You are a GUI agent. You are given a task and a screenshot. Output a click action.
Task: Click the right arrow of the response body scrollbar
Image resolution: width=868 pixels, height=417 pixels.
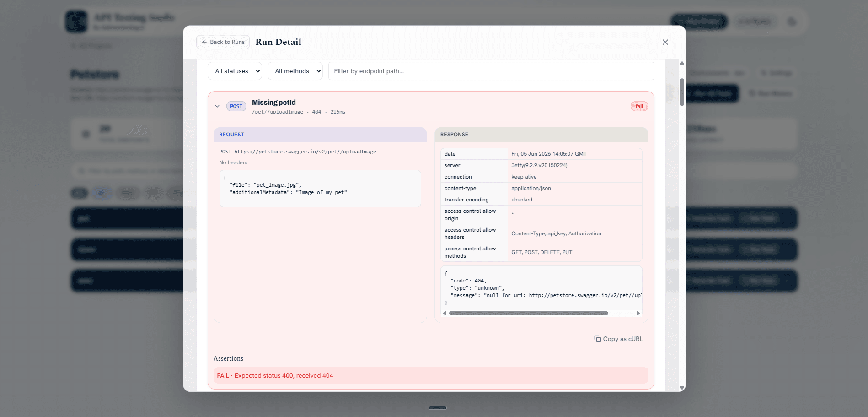point(638,314)
